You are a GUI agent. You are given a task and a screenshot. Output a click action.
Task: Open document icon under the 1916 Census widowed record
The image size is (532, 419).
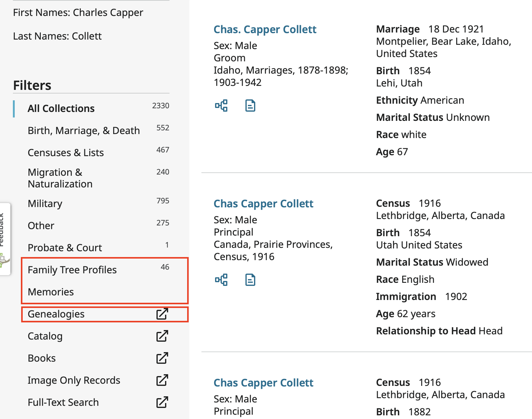[250, 280]
